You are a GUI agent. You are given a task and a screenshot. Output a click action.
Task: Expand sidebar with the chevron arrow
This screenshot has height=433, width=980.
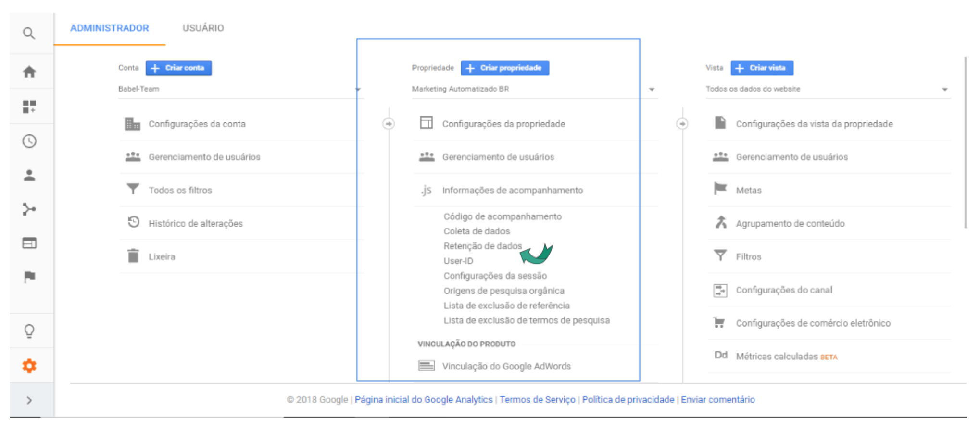pos(29,400)
